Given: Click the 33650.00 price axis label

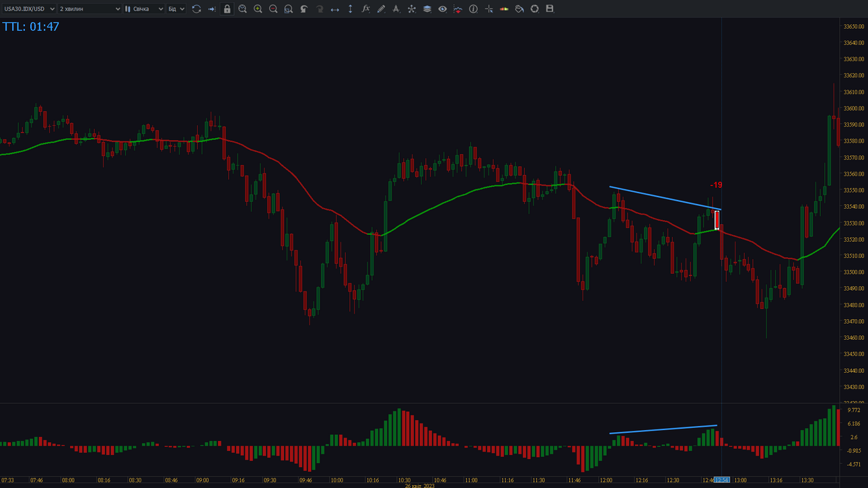Looking at the screenshot, I should tap(854, 26).
